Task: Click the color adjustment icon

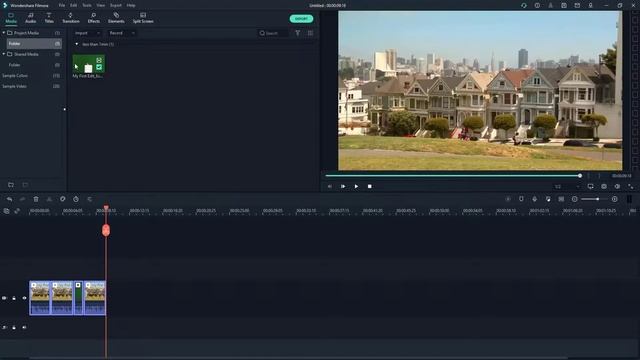Action: point(62,199)
